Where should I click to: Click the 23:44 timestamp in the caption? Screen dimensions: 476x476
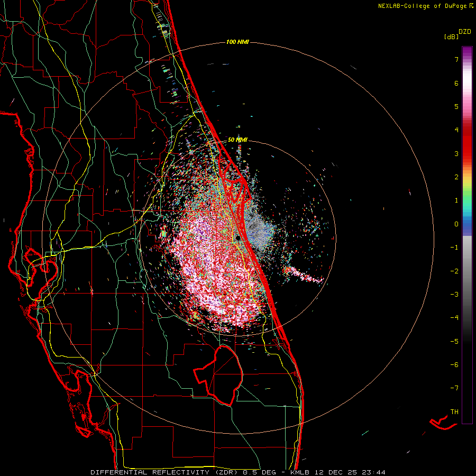[375, 472]
